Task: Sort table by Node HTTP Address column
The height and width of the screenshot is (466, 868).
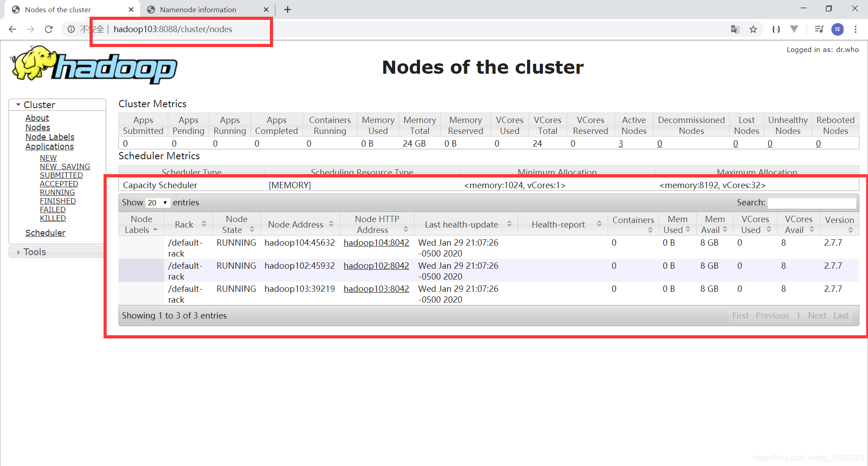Action: point(377,224)
